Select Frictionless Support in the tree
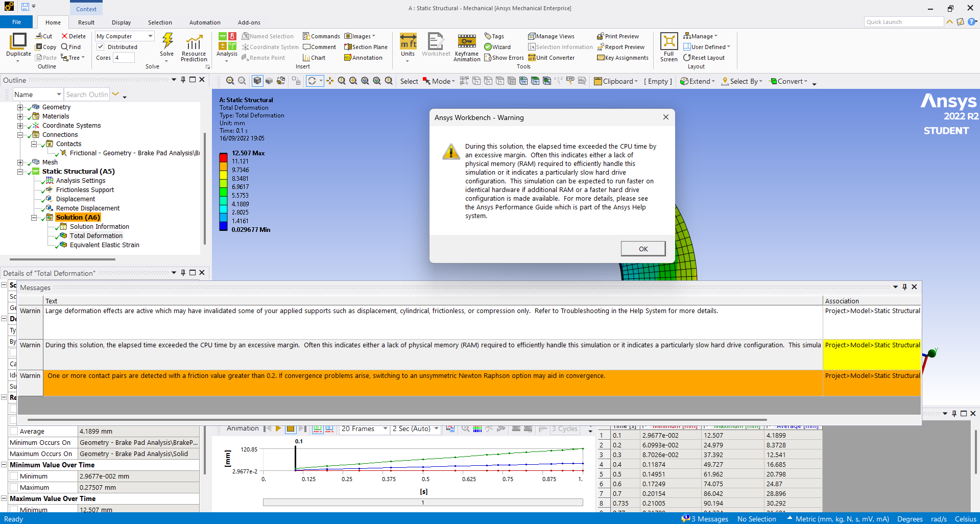Image resolution: width=980 pixels, height=524 pixels. 85,190
